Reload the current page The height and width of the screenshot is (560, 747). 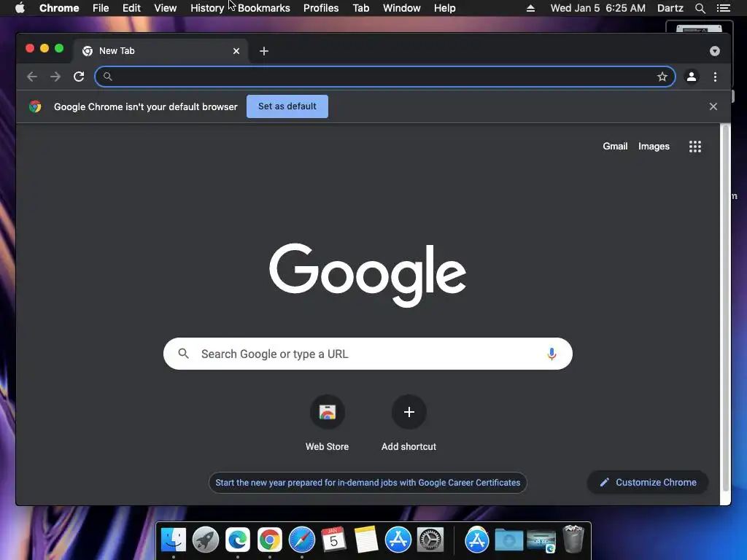click(x=79, y=77)
